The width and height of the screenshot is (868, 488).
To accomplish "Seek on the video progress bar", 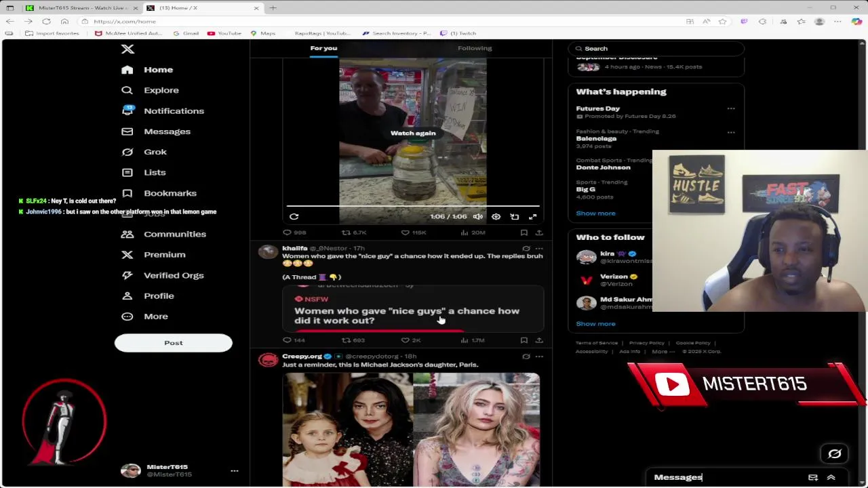I will [x=413, y=205].
